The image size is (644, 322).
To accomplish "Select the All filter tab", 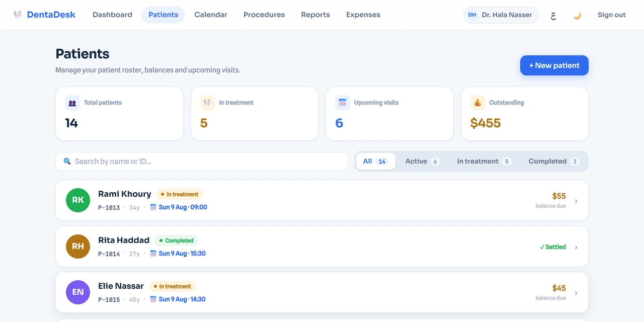I will [x=375, y=162].
